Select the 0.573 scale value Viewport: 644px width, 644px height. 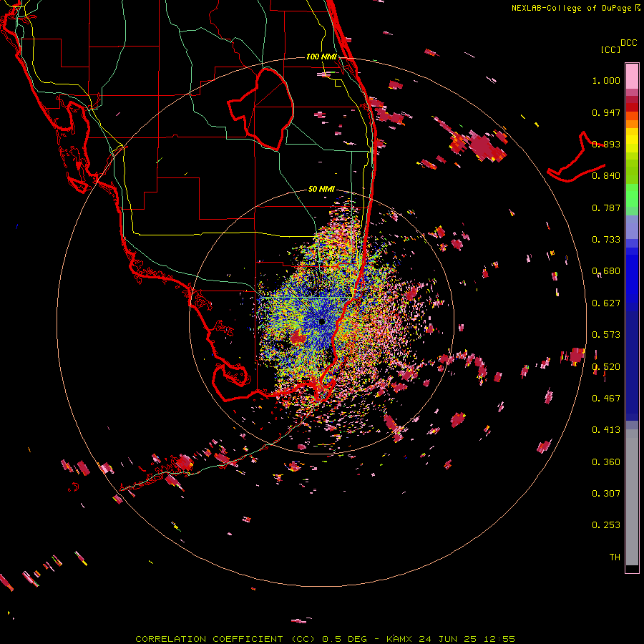click(x=606, y=335)
